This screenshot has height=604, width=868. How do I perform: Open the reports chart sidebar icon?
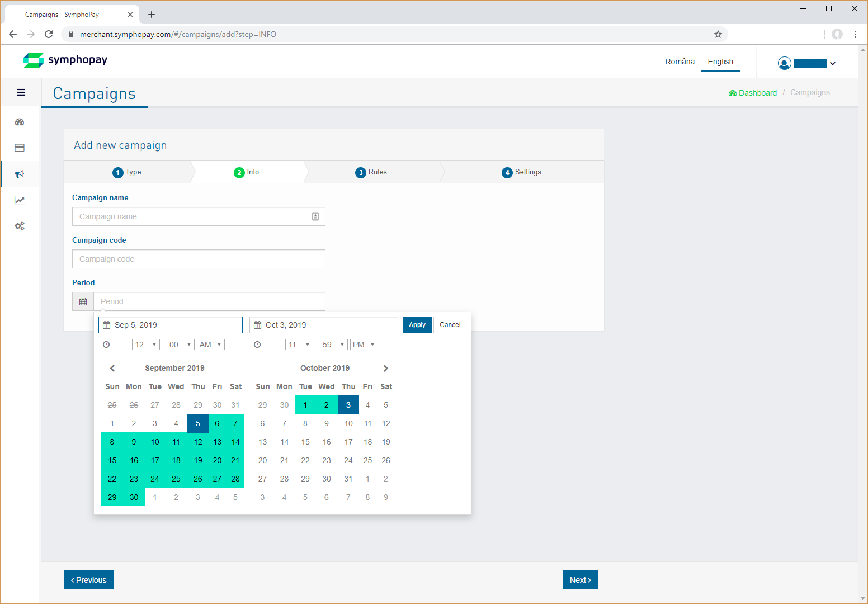[x=20, y=200]
